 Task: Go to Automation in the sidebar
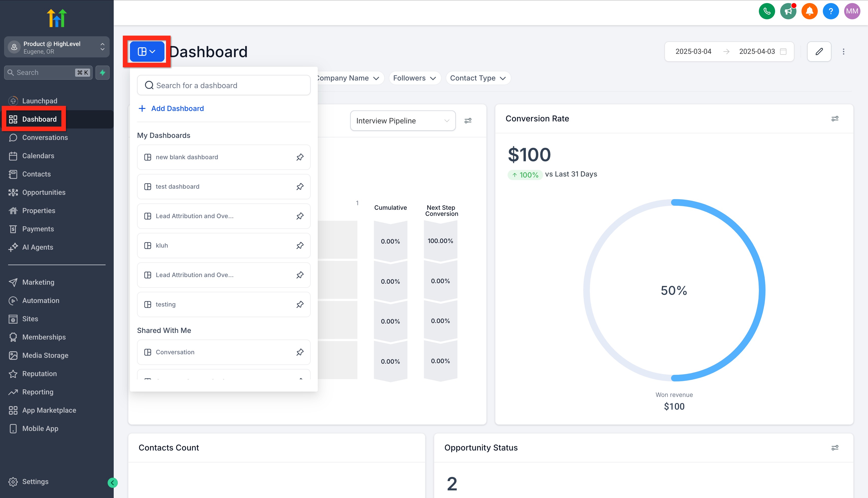point(41,301)
